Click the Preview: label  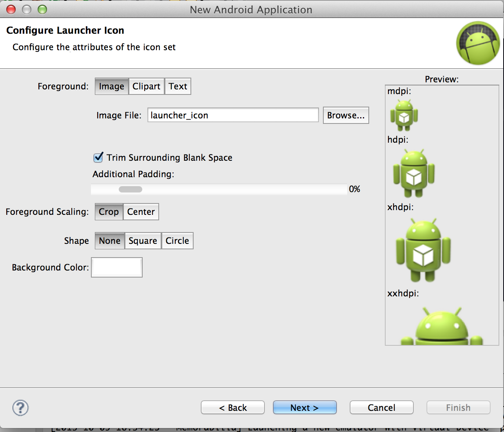coord(442,79)
